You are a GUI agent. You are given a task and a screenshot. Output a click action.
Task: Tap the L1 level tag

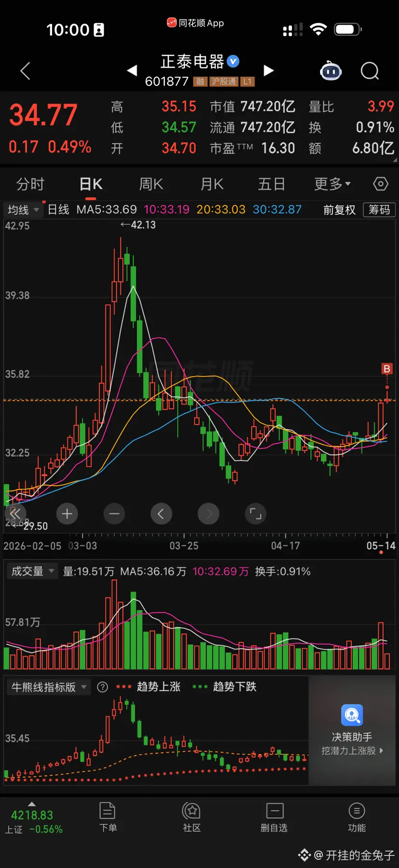coord(247,81)
